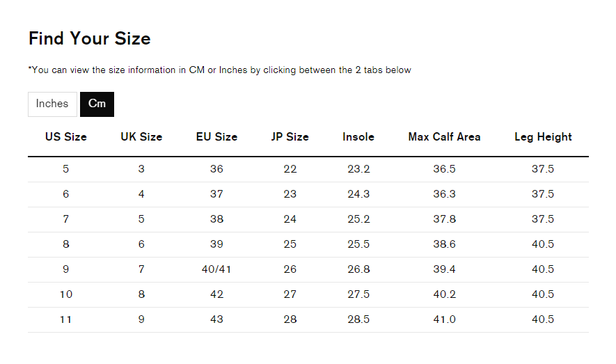Select EU size 40/41 cell

216,269
